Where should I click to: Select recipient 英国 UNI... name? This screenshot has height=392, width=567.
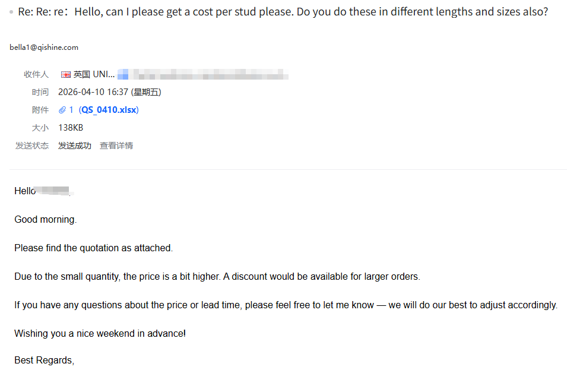click(x=94, y=74)
